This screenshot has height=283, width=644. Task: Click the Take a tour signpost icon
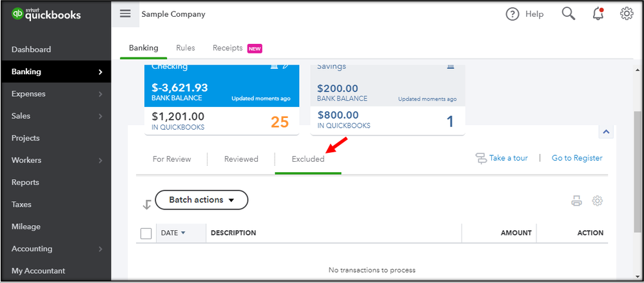(481, 159)
